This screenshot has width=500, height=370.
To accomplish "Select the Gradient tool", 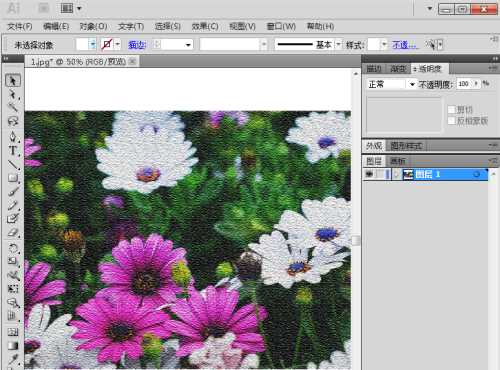I will (x=13, y=346).
